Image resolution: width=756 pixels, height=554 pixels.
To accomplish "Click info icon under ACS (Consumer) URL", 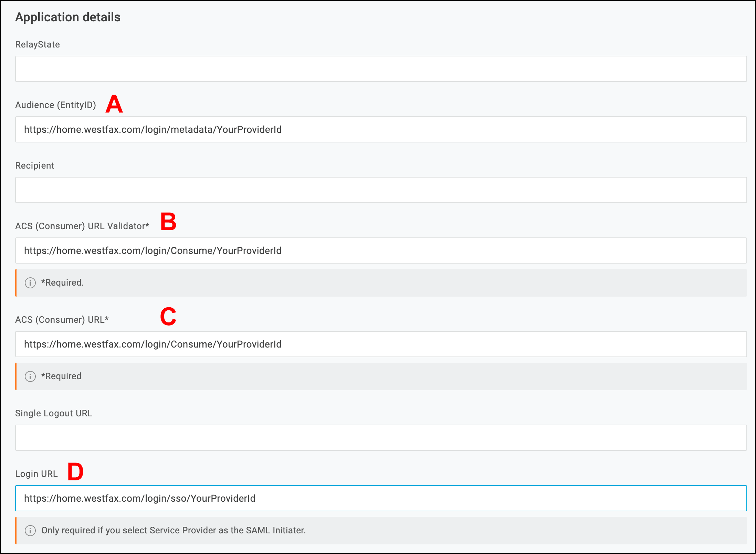I will pyautogui.click(x=30, y=376).
